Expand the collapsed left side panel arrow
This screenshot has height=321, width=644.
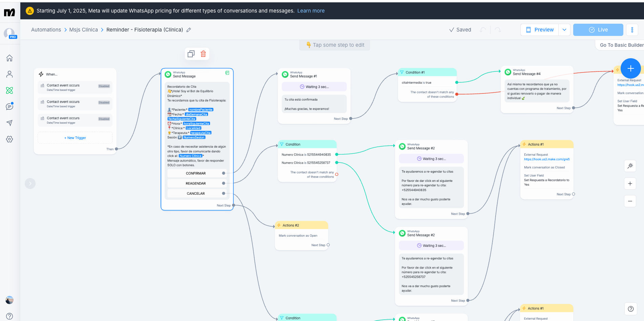coord(30,184)
